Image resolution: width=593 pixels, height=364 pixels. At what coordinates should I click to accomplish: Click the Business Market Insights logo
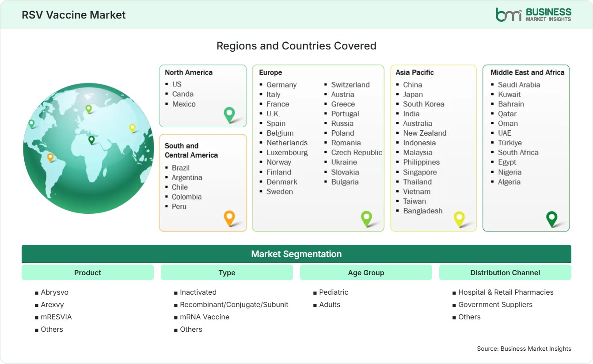pyautogui.click(x=533, y=14)
